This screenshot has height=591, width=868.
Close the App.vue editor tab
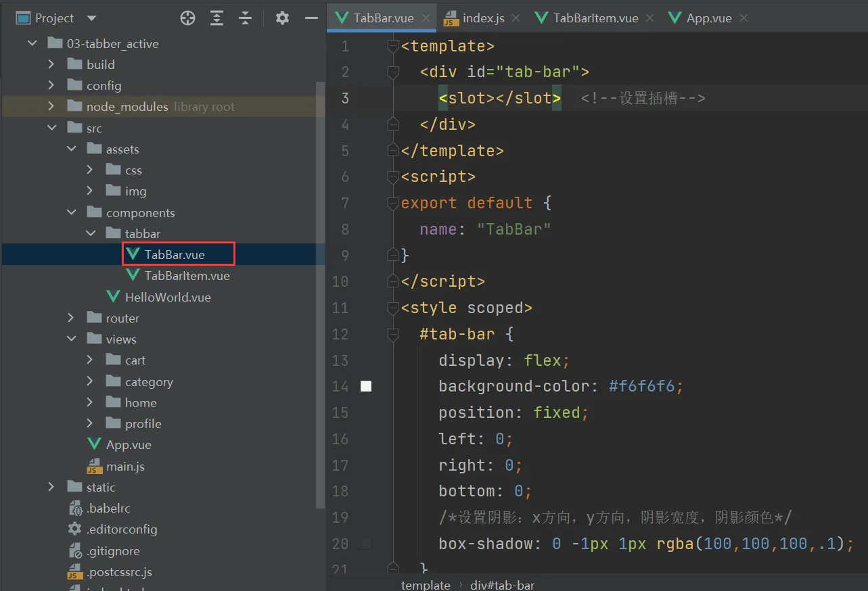744,18
